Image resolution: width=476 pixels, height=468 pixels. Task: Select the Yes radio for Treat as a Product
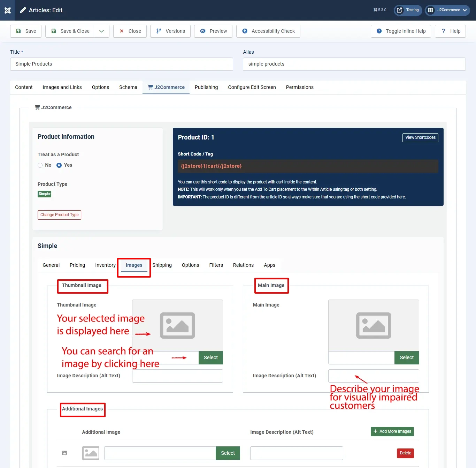click(x=59, y=165)
